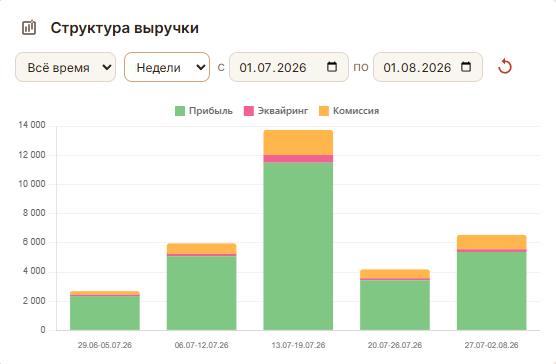
Task: Click the axis label '29.06-05.07.26'
Action: [105, 345]
